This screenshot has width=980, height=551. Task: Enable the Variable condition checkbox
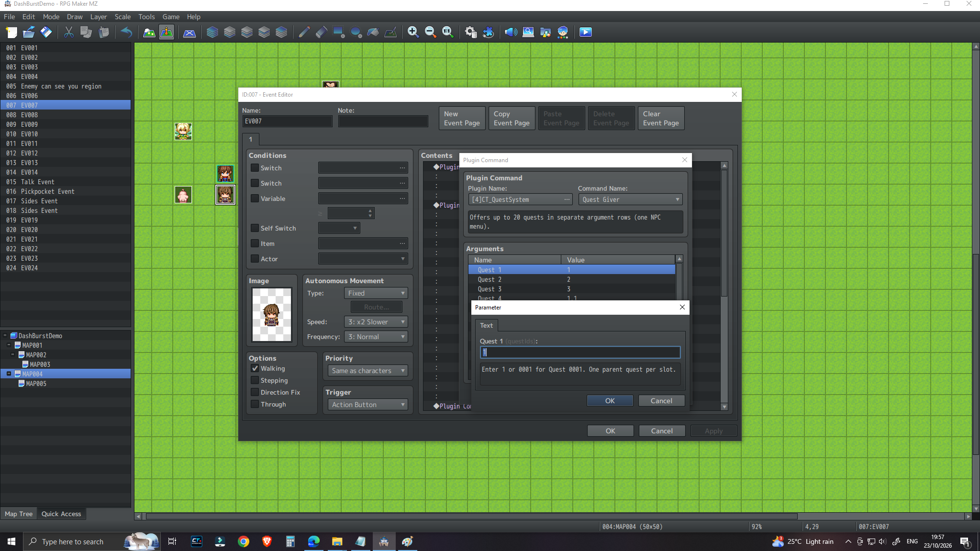(x=255, y=198)
